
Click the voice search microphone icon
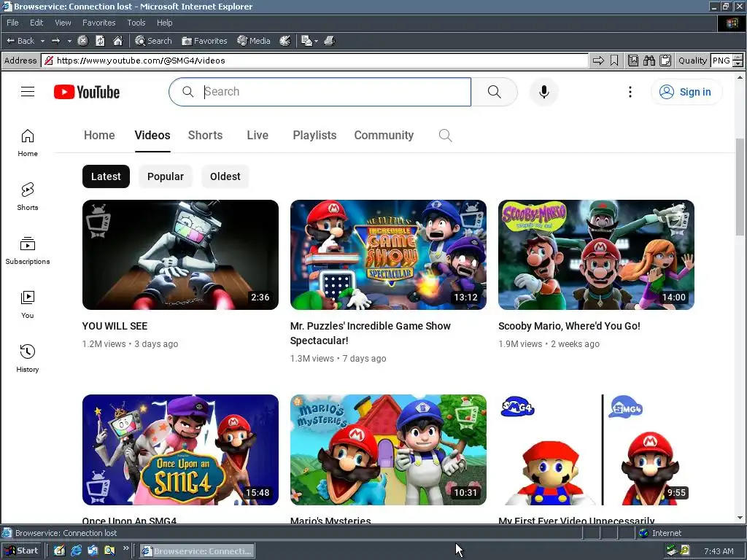pos(544,92)
